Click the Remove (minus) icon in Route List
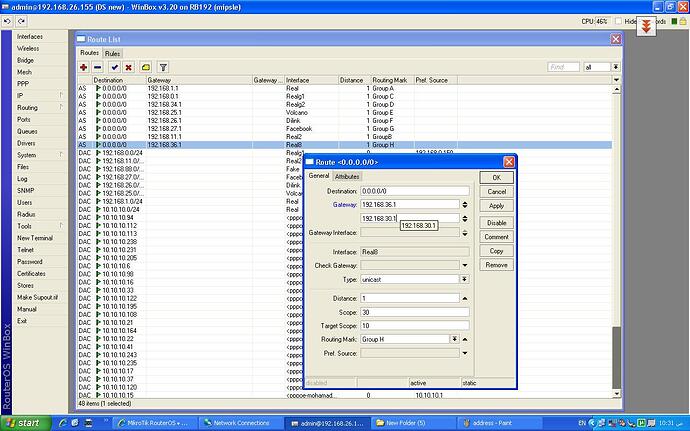Image resolution: width=690 pixels, height=431 pixels. (99, 67)
